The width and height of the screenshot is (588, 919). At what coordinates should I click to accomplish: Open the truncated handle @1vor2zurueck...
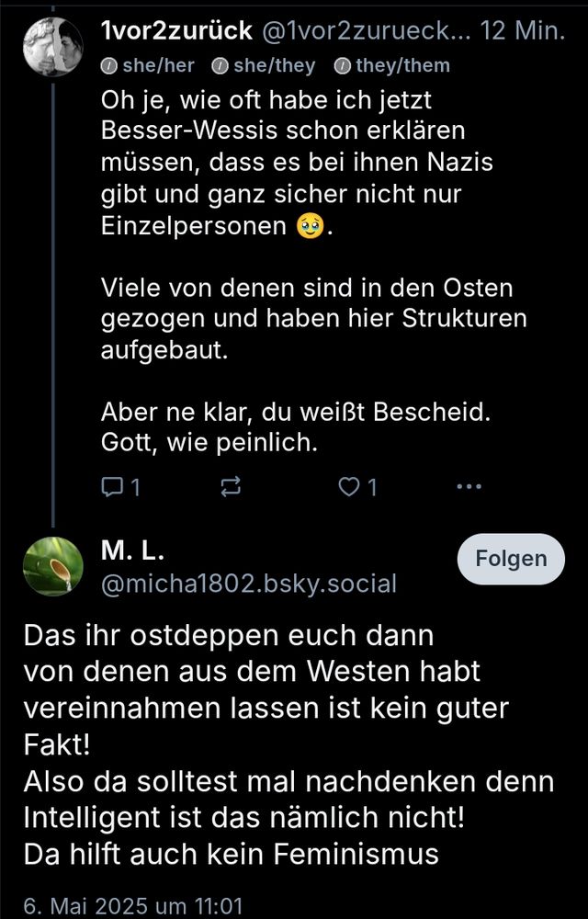[366, 29]
